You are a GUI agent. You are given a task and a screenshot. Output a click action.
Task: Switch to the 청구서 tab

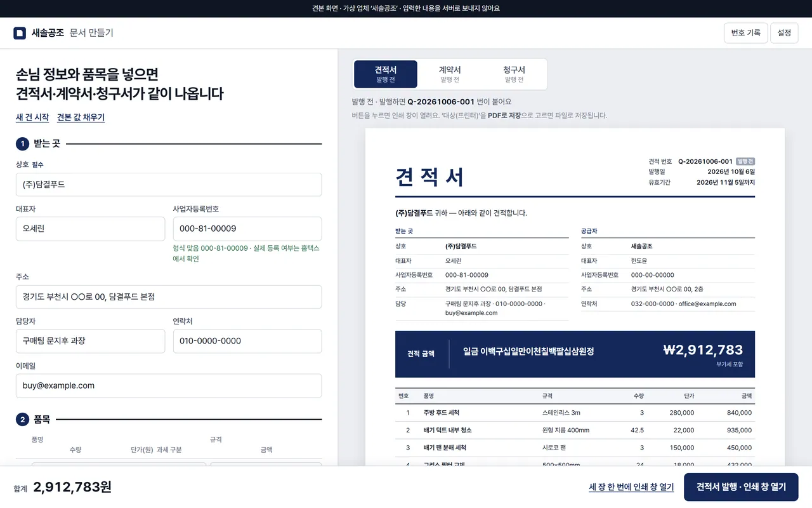[514, 74]
